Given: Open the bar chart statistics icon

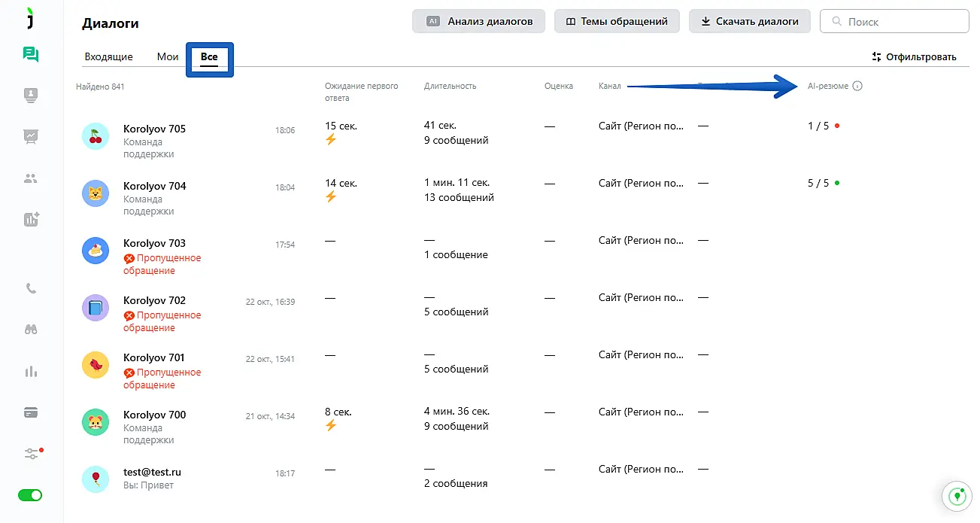Looking at the screenshot, I should [x=31, y=371].
